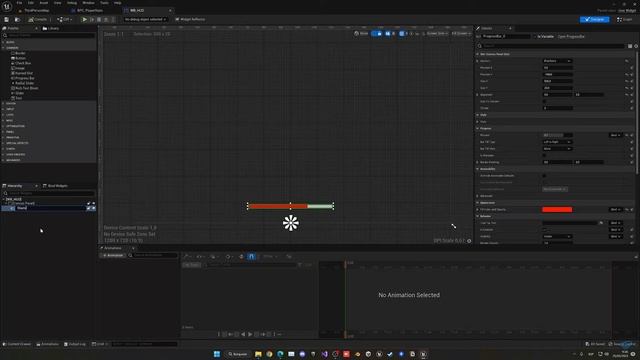The width and height of the screenshot is (640, 360).
Task: Open the Screen Size dropdown in viewport
Action: [x=436, y=33]
